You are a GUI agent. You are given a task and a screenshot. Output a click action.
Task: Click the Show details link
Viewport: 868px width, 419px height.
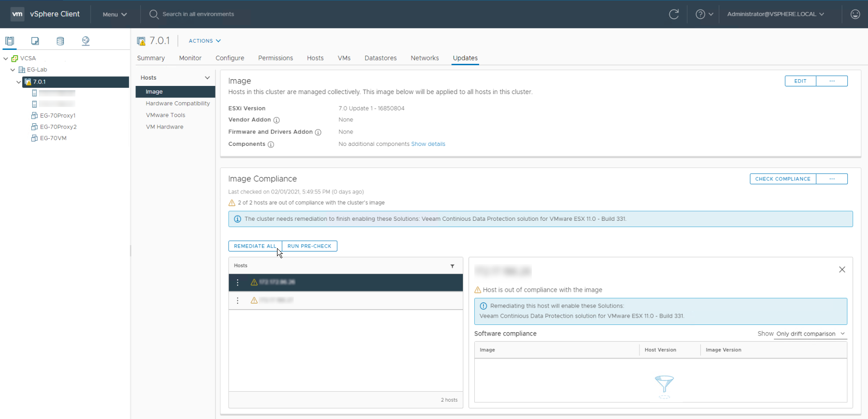[428, 144]
